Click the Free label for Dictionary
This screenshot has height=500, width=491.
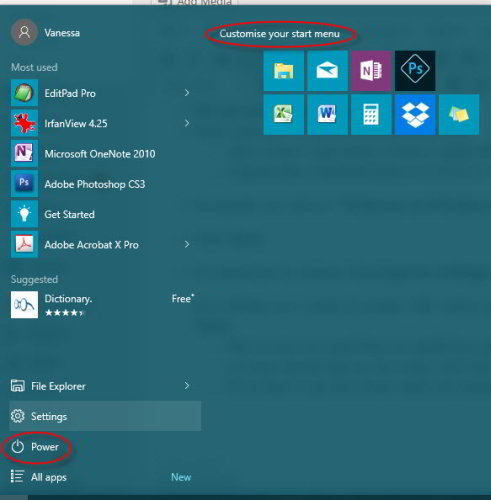(183, 298)
